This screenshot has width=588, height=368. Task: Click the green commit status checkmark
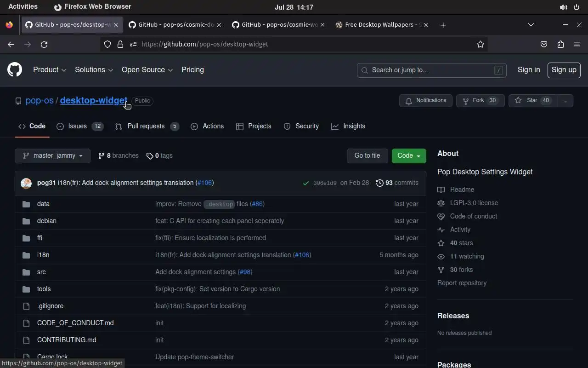pos(306,183)
